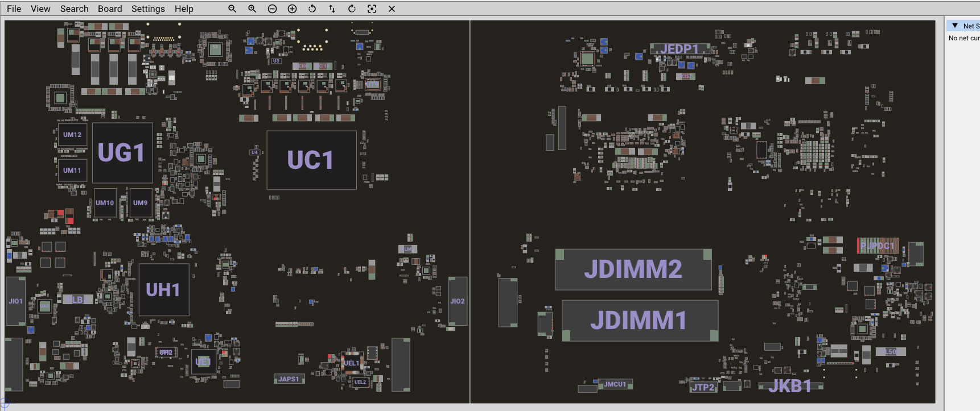Click the JDIMM2 memory slot
Screen dimensions: 980x411
click(633, 269)
